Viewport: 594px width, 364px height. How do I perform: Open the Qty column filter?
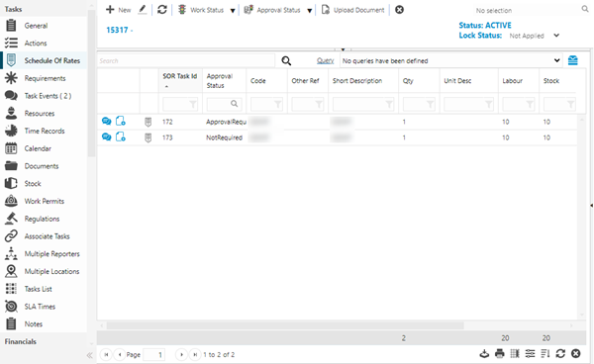(x=419, y=104)
